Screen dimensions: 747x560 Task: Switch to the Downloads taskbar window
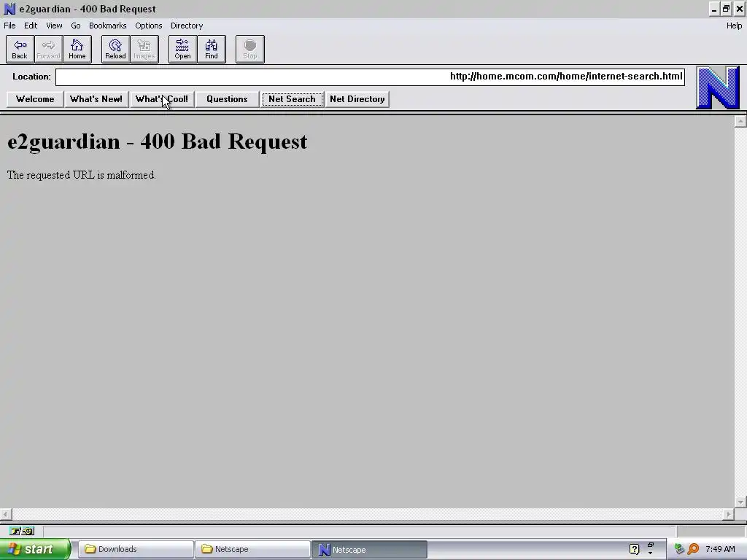(136, 549)
